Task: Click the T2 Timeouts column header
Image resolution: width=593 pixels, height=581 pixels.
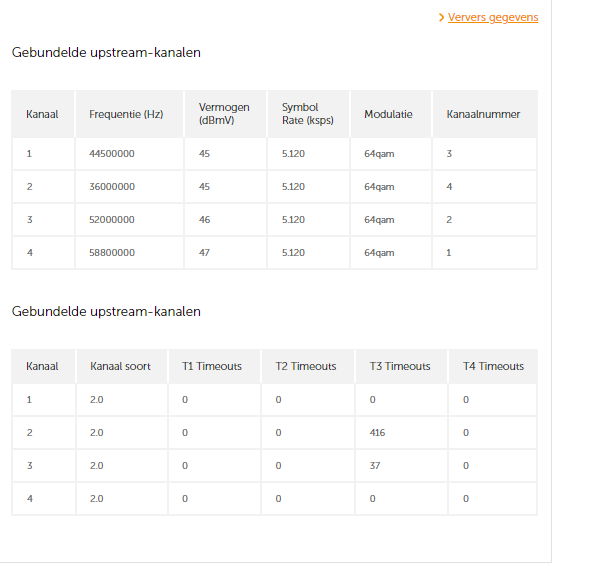Action: click(308, 366)
